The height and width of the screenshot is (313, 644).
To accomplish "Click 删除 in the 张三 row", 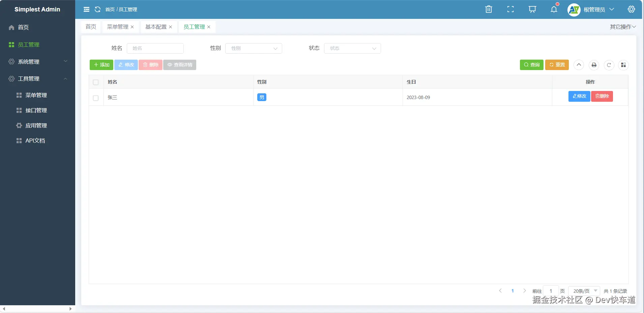I will [602, 96].
